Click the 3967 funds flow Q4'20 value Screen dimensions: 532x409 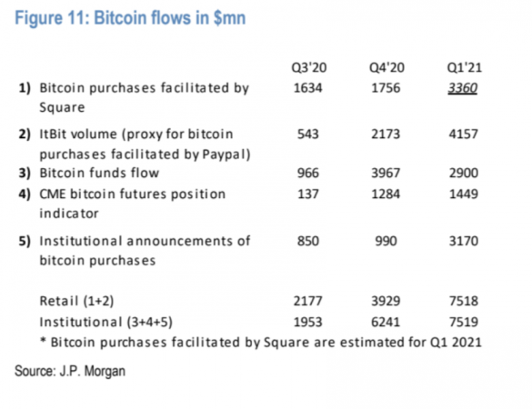pyautogui.click(x=386, y=173)
